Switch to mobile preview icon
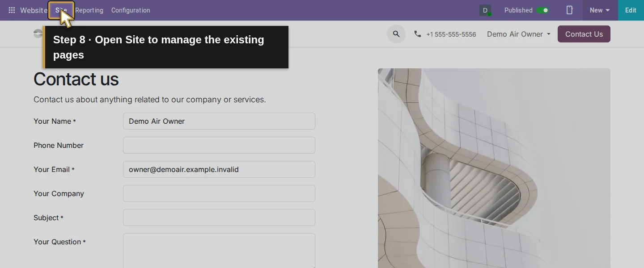Image resolution: width=644 pixels, height=268 pixels. tap(569, 10)
